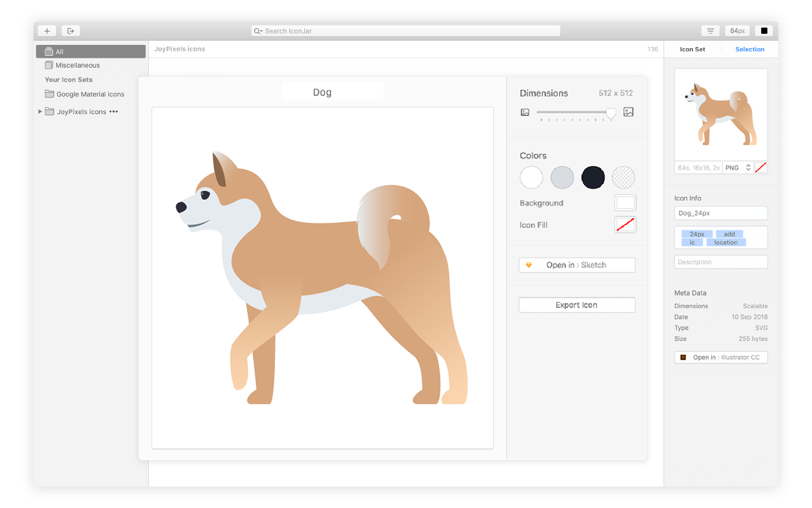Click the JoyPixels icons three-dot menu

(114, 112)
